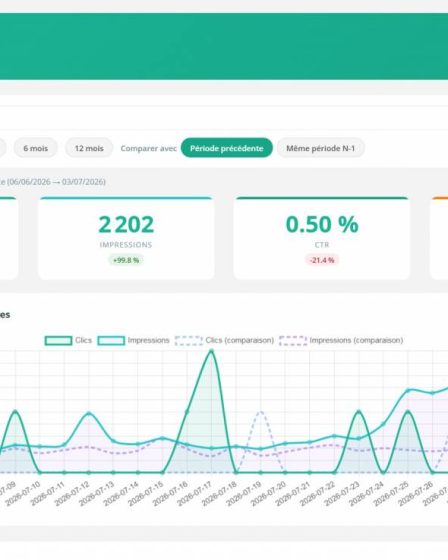Image resolution: width=448 pixels, height=560 pixels.
Task: Click the Comparer avec label
Action: 149,148
